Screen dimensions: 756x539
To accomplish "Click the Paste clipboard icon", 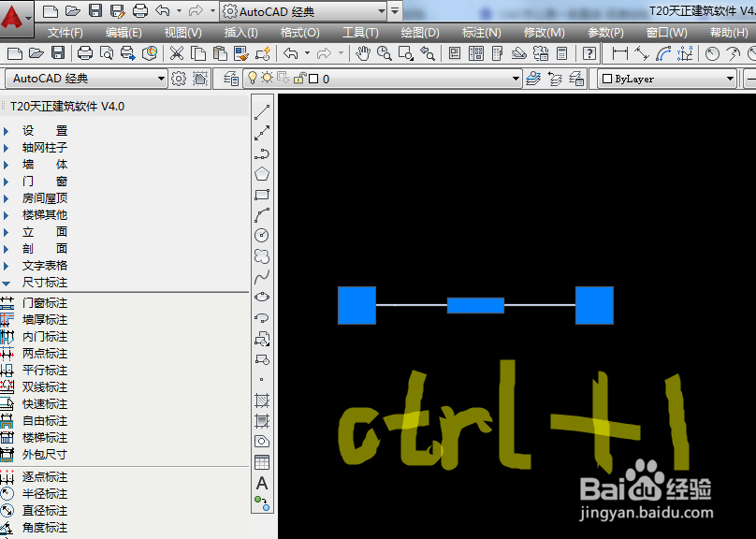I will click(220, 53).
